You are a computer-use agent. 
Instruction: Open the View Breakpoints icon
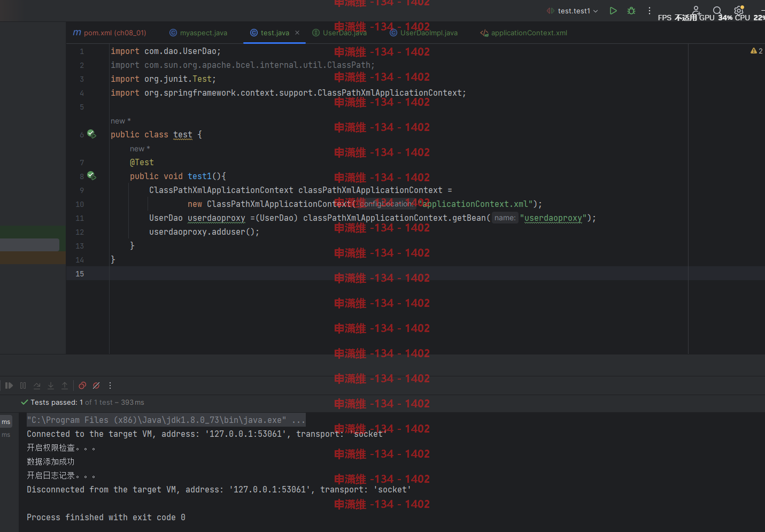pos(82,385)
